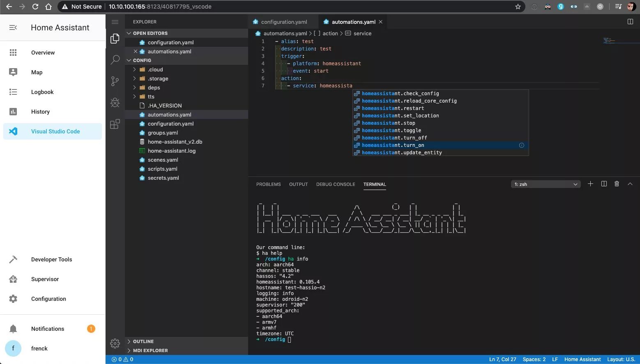Open History in Home Assistant sidebar
Image resolution: width=640 pixels, height=364 pixels.
(x=53, y=112)
